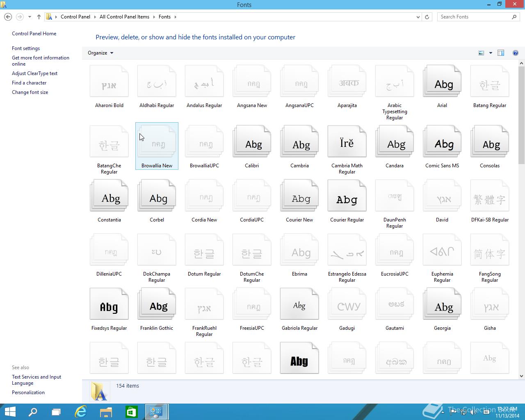Click the vertical scrollbar up arrow
Screen dimensions: 525x420
[x=522, y=63]
